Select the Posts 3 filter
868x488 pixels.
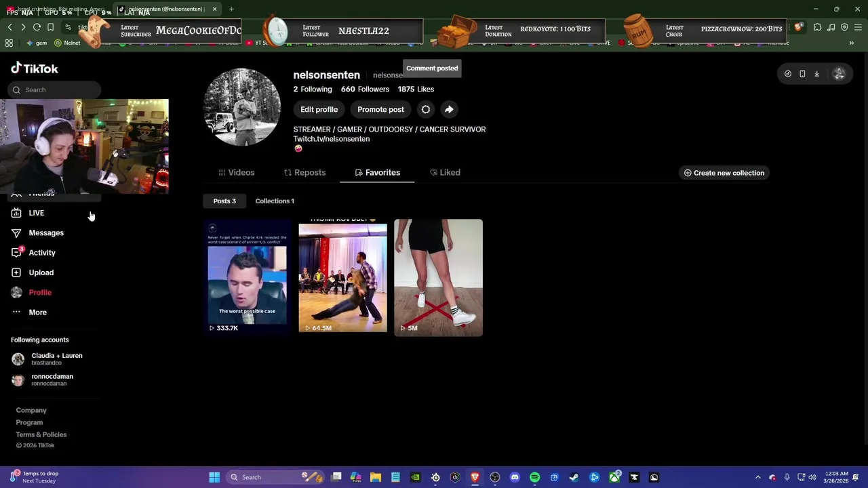(x=224, y=201)
